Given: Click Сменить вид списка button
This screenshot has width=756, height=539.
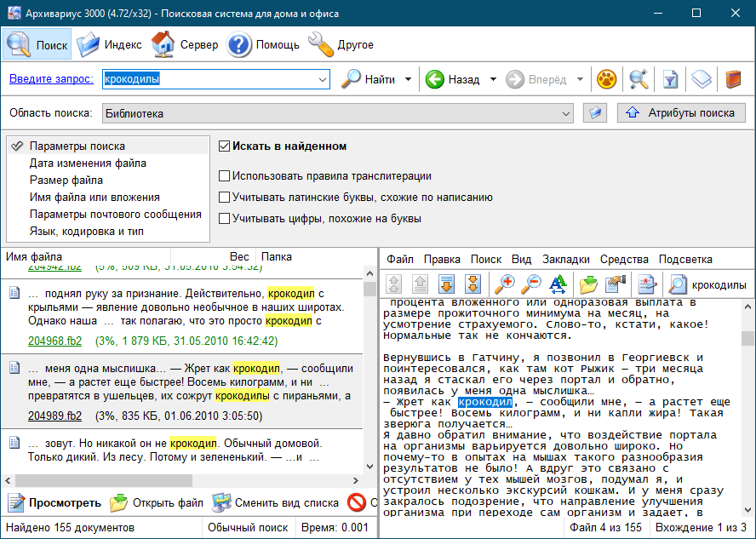Looking at the screenshot, I should coord(275,503).
